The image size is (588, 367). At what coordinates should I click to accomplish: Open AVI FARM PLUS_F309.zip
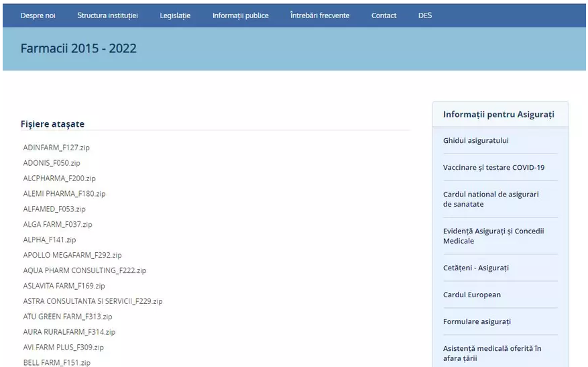click(64, 348)
